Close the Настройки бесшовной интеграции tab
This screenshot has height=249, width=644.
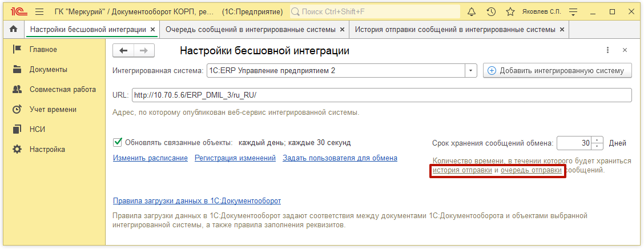click(x=153, y=30)
